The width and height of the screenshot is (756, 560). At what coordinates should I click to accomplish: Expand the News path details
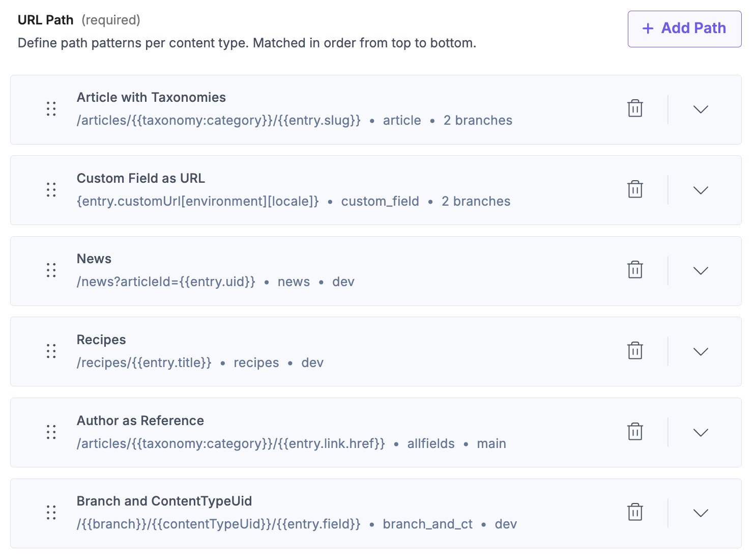tap(701, 270)
